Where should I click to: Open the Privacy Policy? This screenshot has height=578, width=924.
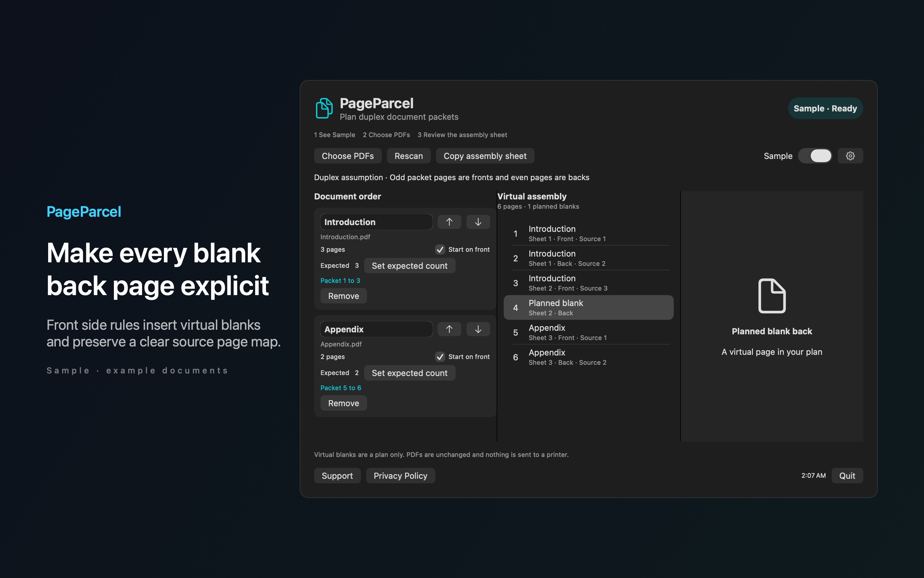[400, 476]
